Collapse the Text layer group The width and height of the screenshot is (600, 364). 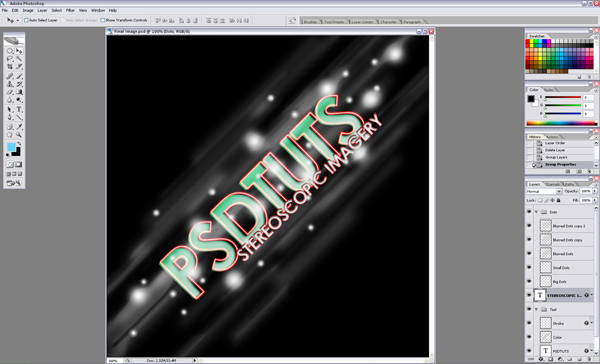pyautogui.click(x=536, y=309)
